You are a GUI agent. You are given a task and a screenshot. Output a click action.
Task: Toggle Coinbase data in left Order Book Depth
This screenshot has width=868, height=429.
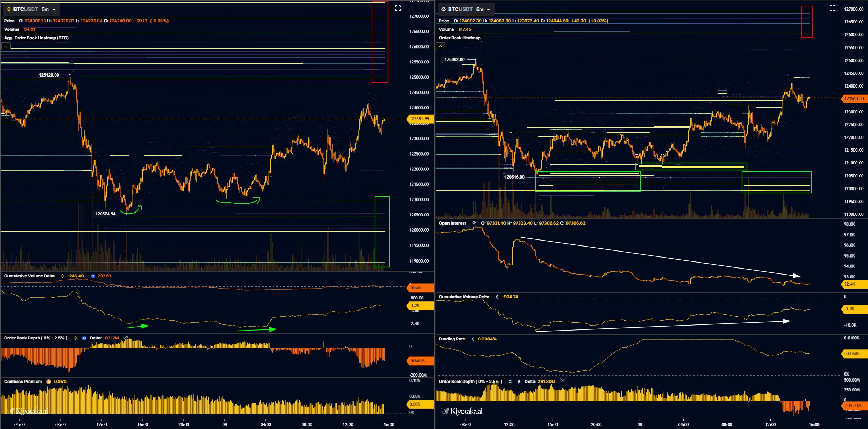tap(84, 338)
